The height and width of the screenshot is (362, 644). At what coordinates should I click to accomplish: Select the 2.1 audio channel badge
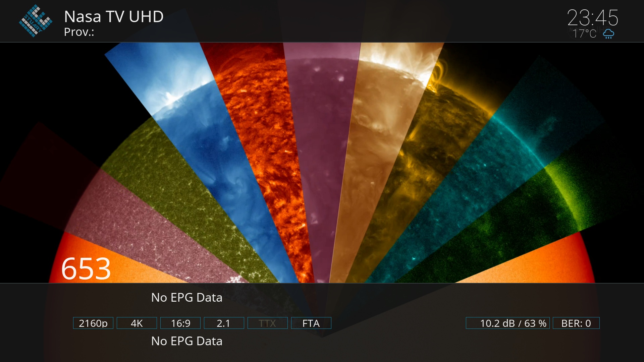point(224,323)
